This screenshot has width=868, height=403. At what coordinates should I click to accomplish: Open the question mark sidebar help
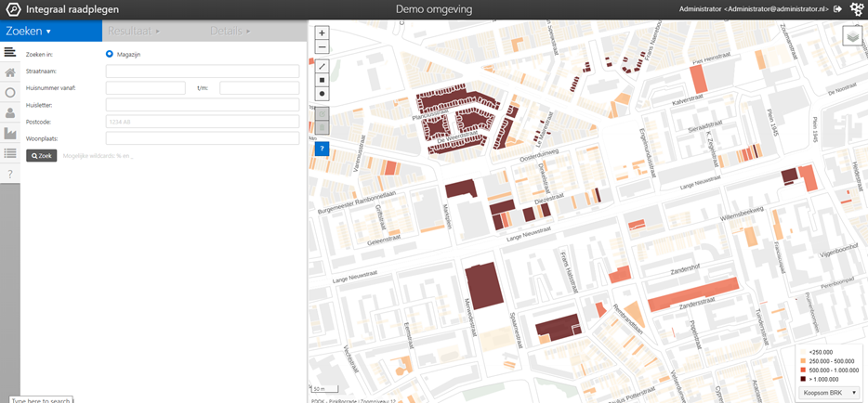coord(10,174)
